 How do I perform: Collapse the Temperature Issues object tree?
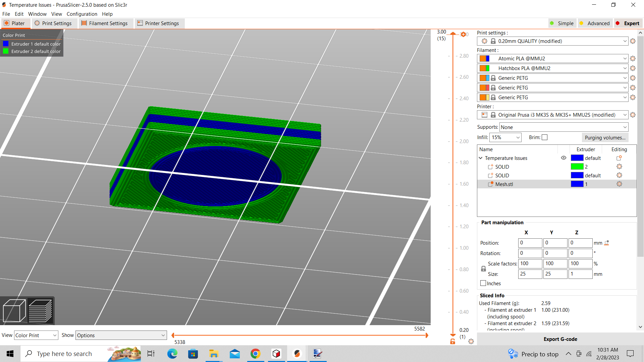481,158
